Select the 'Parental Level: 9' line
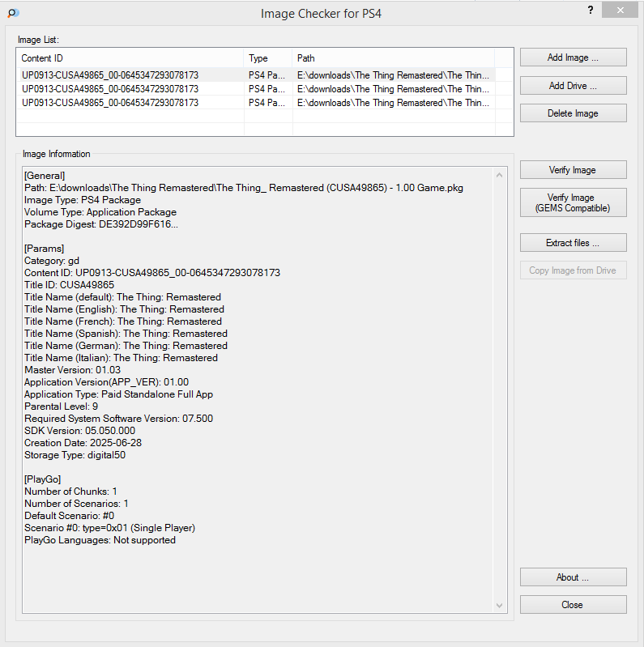Image resolution: width=644 pixels, height=647 pixels. click(61, 407)
